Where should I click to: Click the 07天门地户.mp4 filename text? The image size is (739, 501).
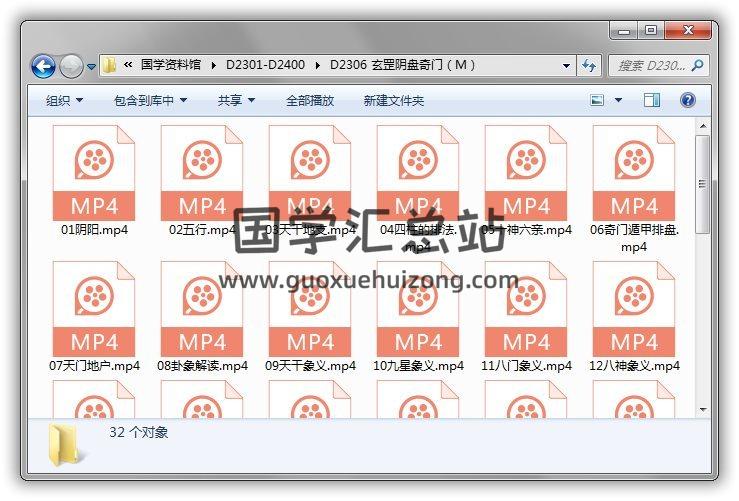[x=94, y=366]
